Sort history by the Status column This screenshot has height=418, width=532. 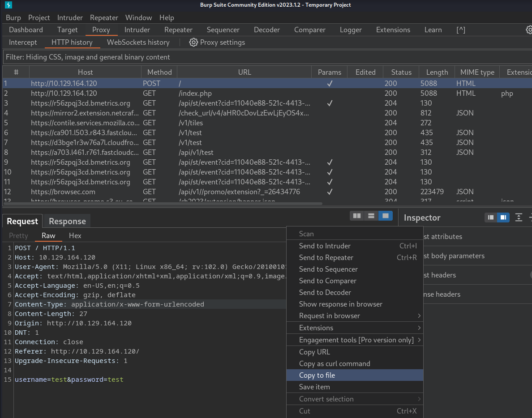[x=401, y=72]
